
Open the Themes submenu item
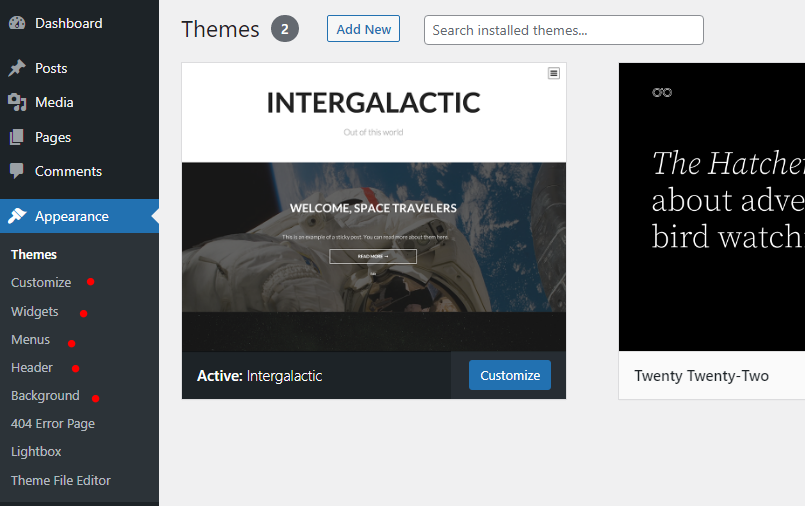[34, 255]
